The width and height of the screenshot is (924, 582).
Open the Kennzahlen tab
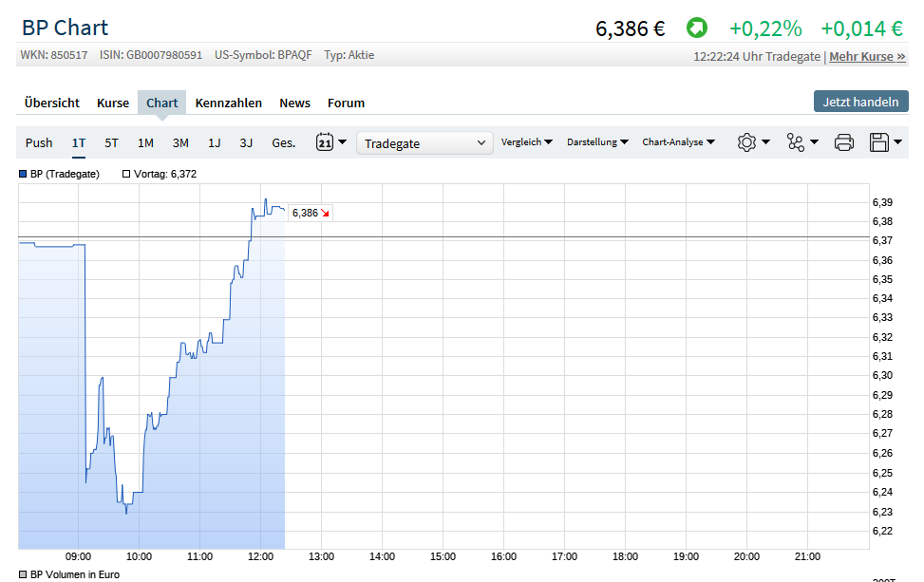pos(229,103)
